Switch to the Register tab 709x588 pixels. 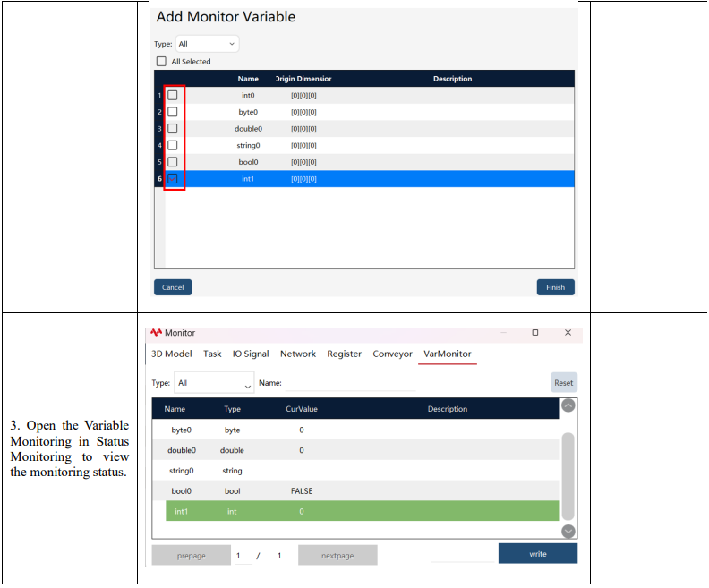coord(344,354)
